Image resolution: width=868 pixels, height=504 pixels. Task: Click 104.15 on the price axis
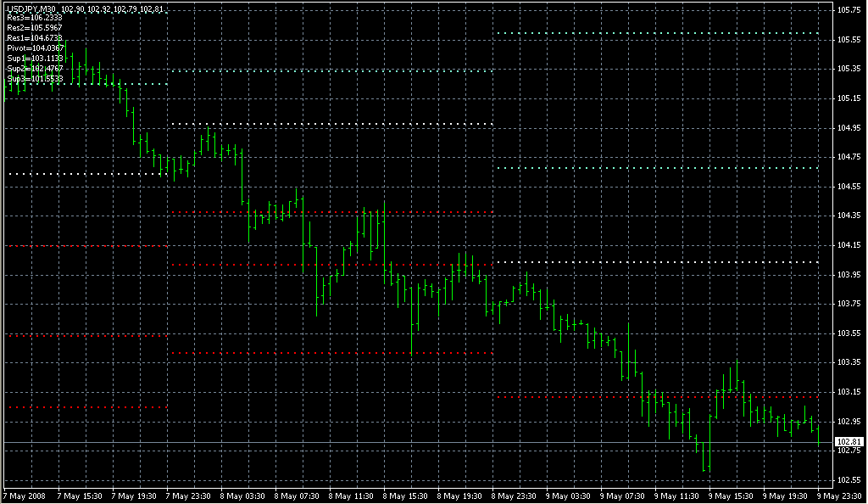tap(848, 245)
